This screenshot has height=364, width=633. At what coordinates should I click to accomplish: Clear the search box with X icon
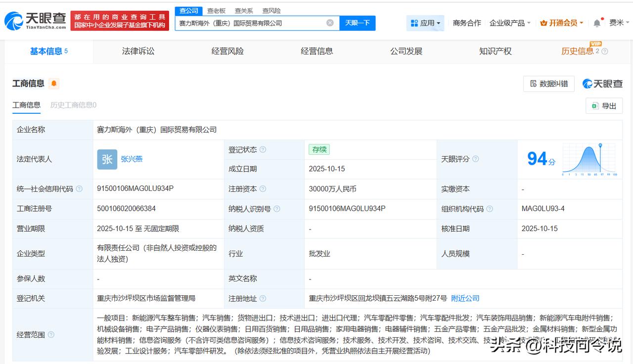[x=330, y=23]
